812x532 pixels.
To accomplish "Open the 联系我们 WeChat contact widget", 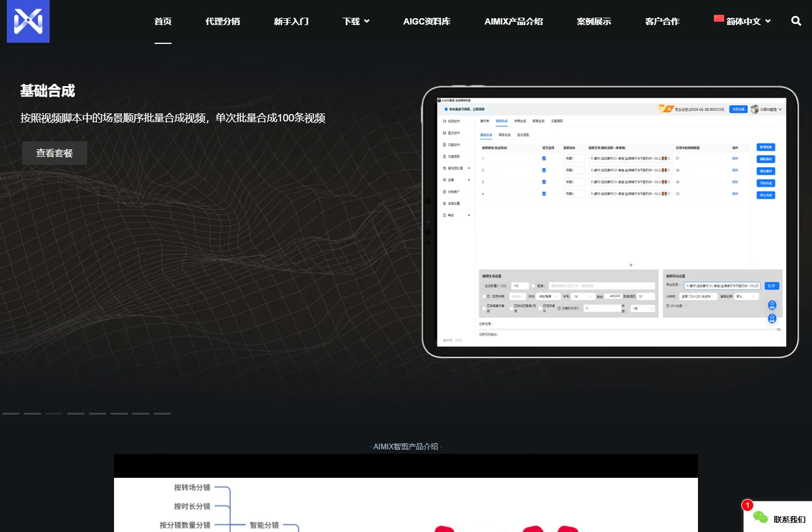I will [x=778, y=517].
